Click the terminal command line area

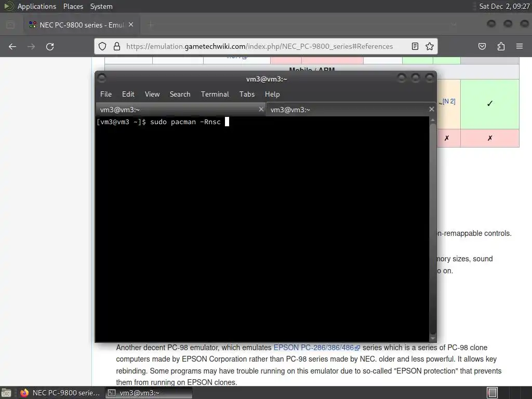[x=262, y=229]
